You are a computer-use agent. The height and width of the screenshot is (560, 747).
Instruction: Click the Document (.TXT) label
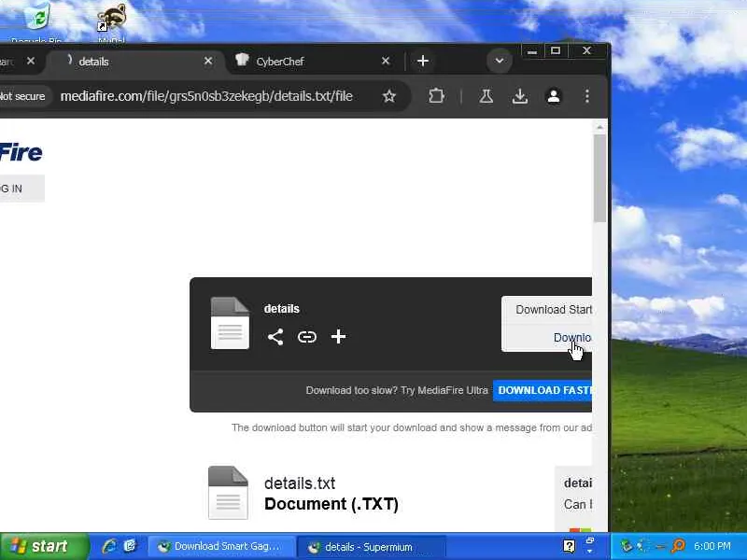click(x=331, y=504)
